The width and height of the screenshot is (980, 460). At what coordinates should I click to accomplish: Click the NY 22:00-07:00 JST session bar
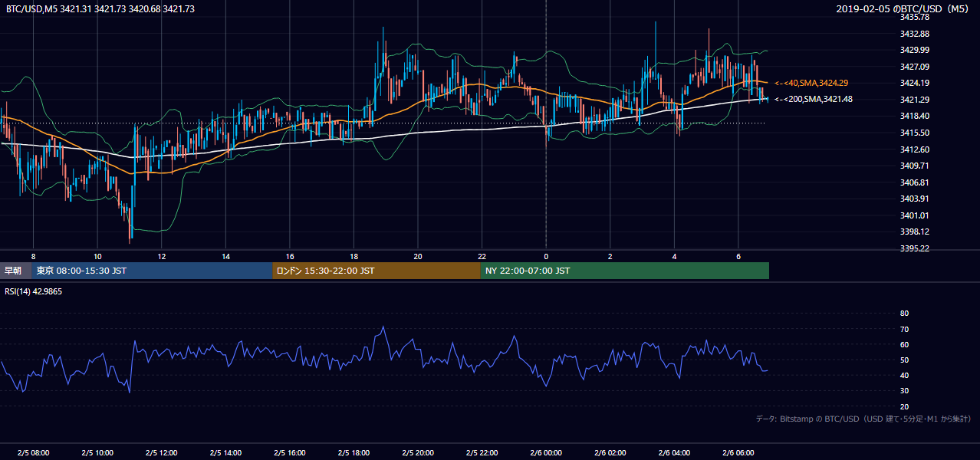pos(625,271)
